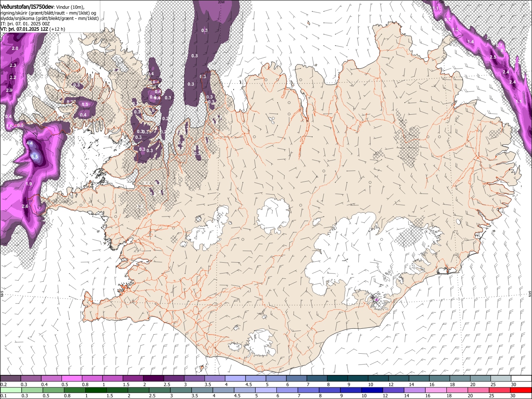Click the 15W longitude label
Screen dimensions: 532x399
click(x=441, y=2)
